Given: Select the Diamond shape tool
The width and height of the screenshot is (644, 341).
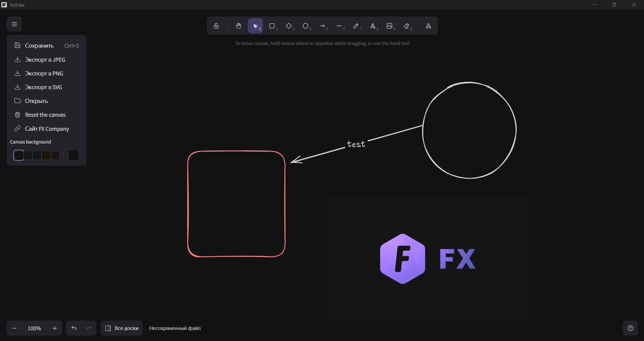Looking at the screenshot, I should [x=289, y=26].
